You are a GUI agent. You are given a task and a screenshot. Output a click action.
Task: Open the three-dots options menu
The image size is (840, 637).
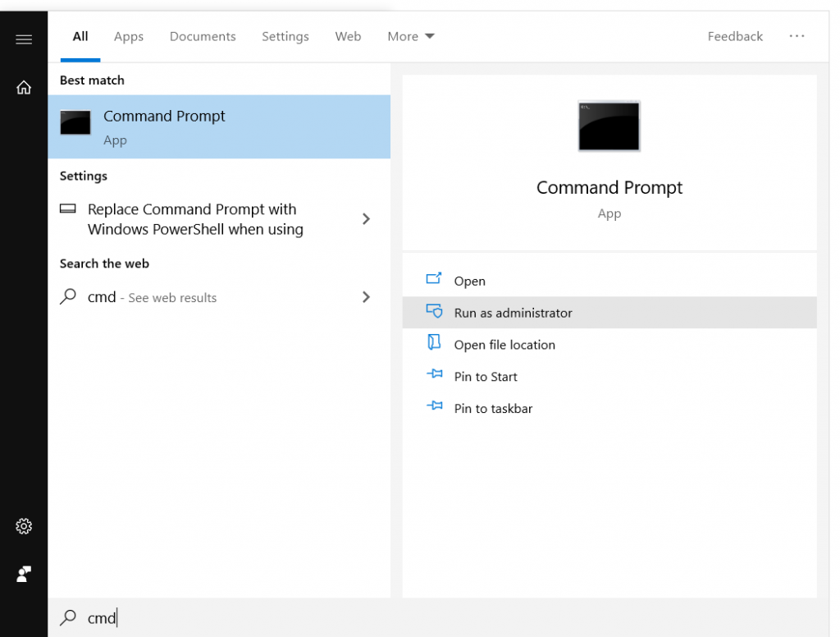coord(797,36)
